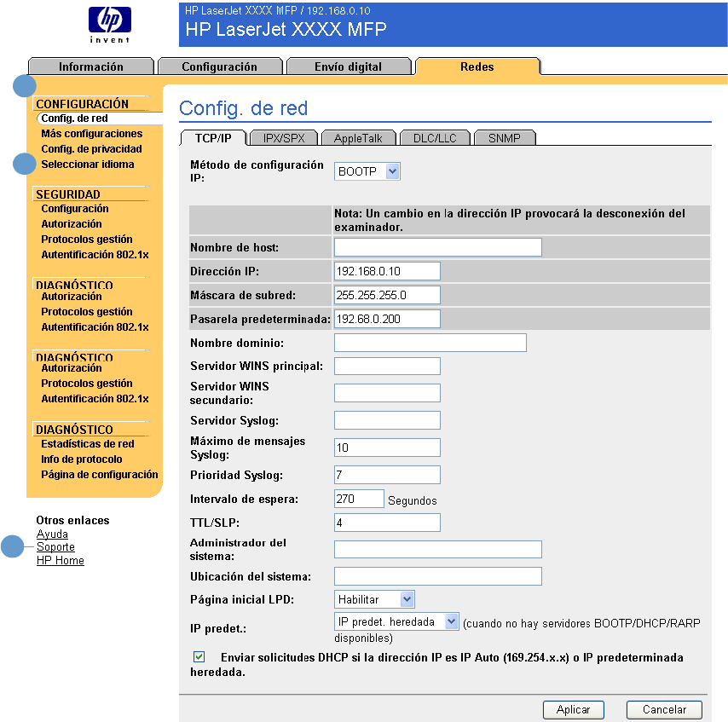Click the Intervalo de espera field
Viewport: 728px width, 722px height.
coord(359,499)
